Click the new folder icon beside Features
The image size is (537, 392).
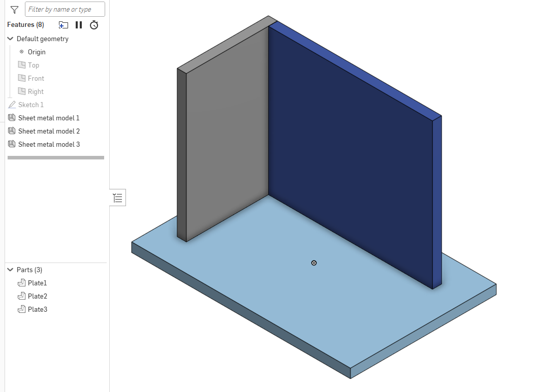coord(63,24)
